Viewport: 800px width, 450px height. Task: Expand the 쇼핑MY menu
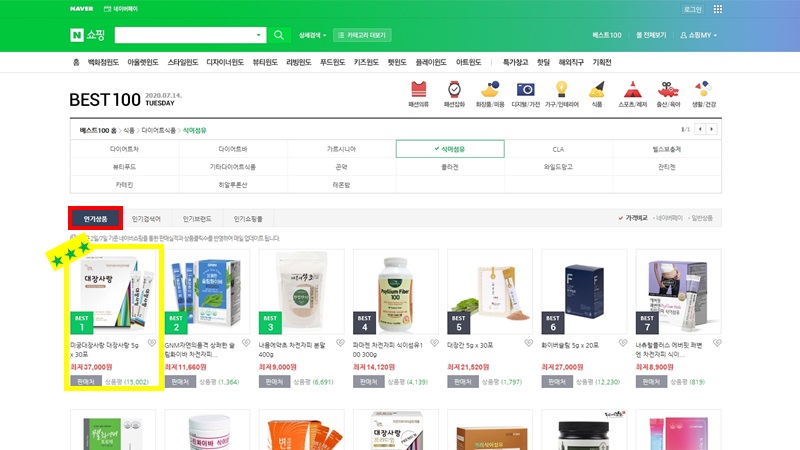(x=698, y=35)
